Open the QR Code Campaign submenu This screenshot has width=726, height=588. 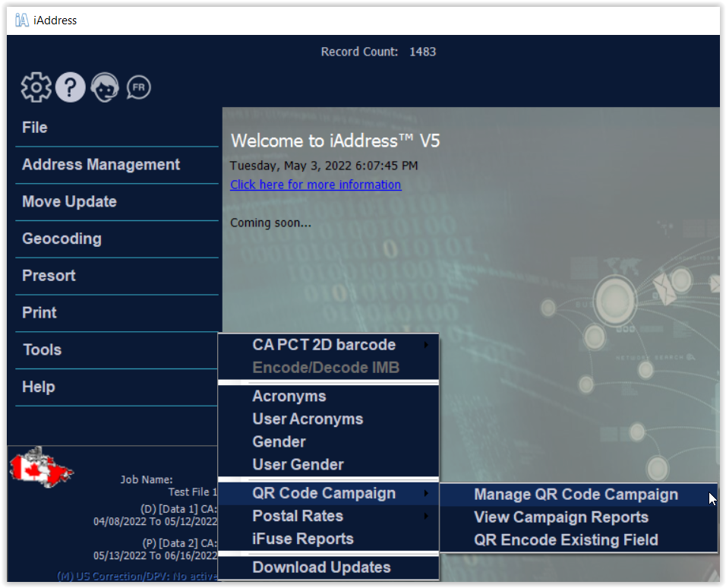pos(328,494)
